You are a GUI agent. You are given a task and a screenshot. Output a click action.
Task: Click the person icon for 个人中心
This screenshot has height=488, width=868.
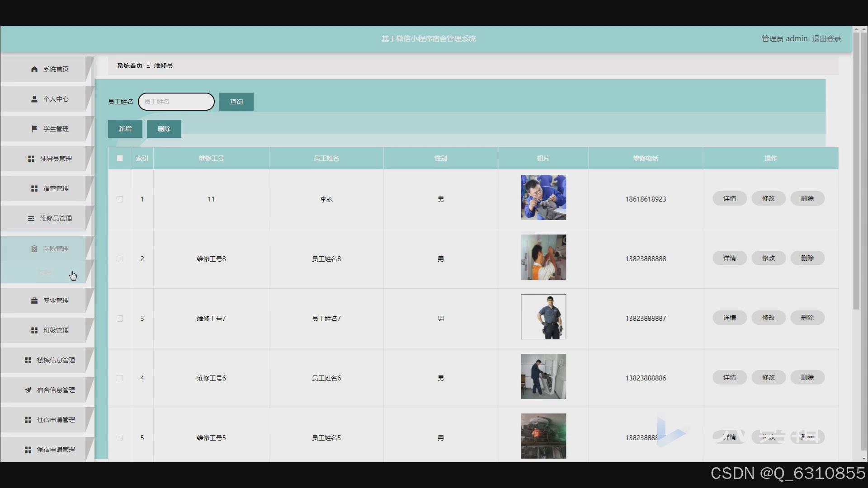(34, 99)
